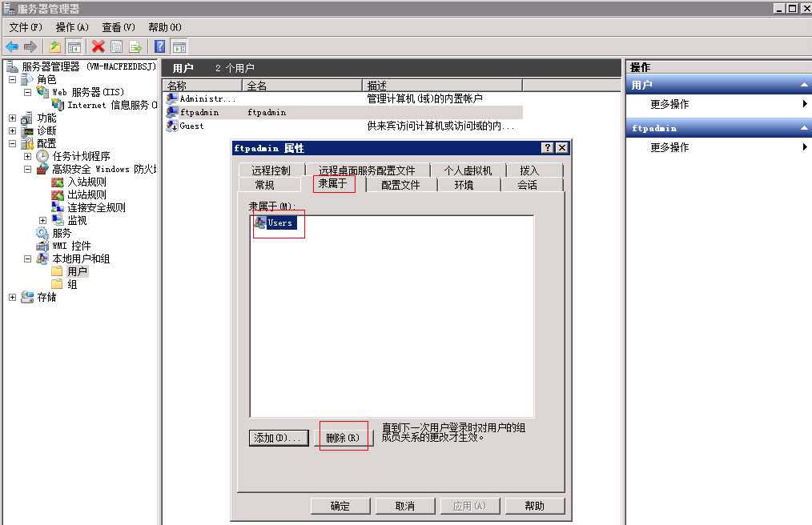Click the 取消 button

[x=405, y=506]
